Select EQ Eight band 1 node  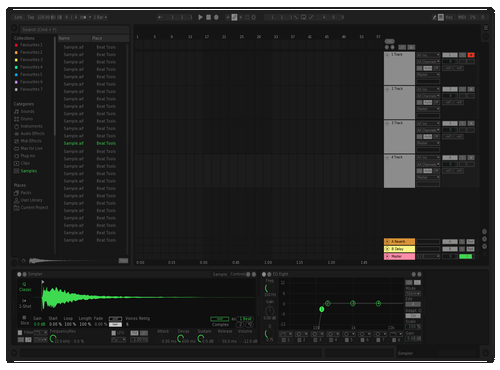(x=322, y=309)
